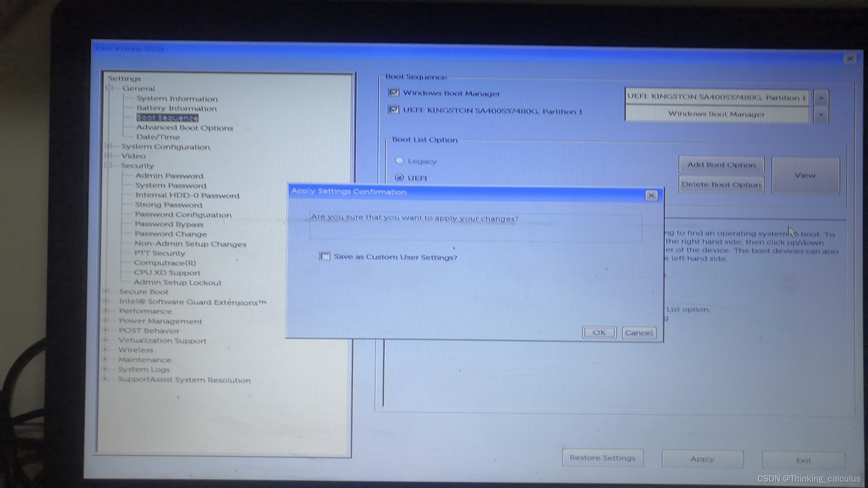Select the Boot Sequence menu item
The image size is (868, 488).
pyautogui.click(x=166, y=117)
